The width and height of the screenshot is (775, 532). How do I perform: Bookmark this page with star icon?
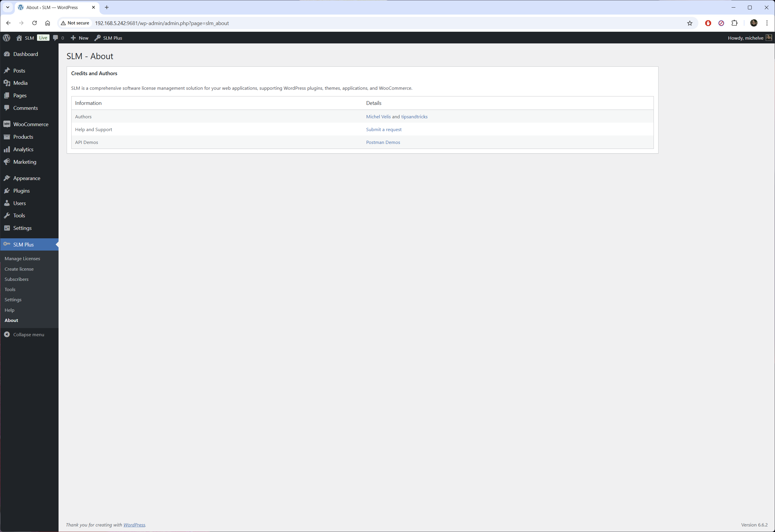pos(690,23)
